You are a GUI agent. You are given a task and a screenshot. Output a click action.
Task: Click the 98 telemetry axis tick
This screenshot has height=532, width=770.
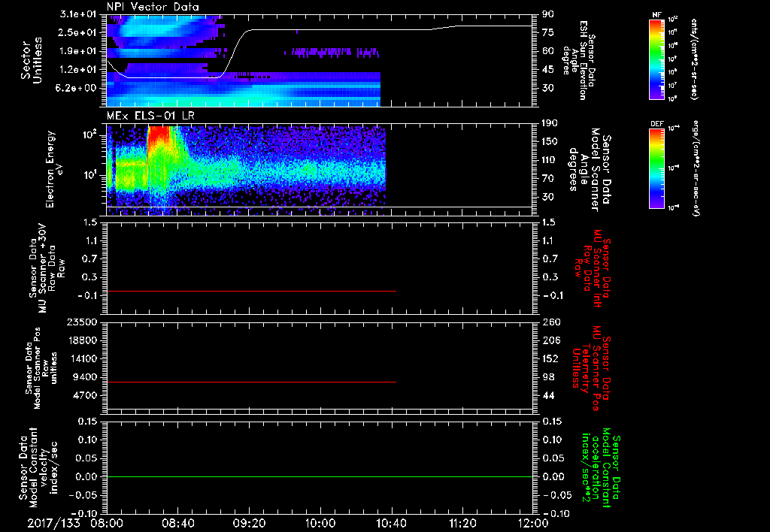pos(548,377)
